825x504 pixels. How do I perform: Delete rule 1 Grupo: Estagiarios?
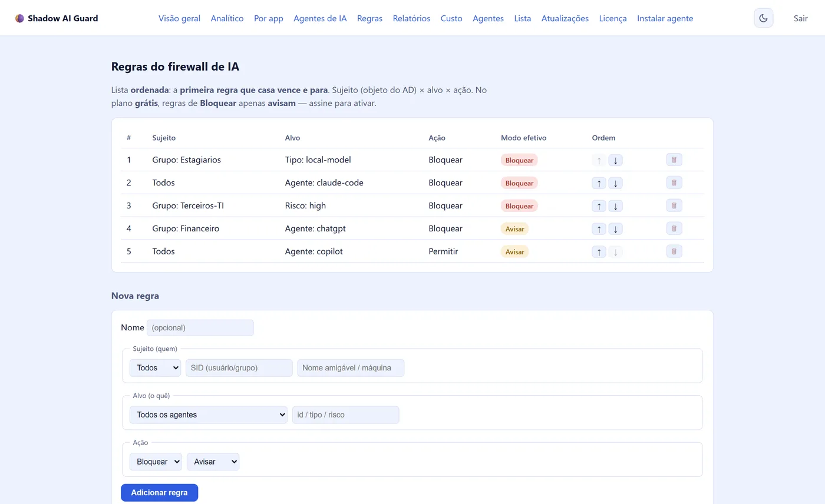674,160
